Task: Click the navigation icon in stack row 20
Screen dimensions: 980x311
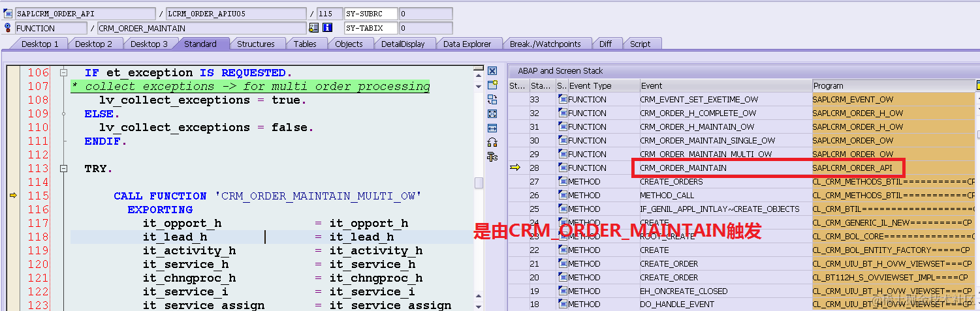Action: [562, 277]
